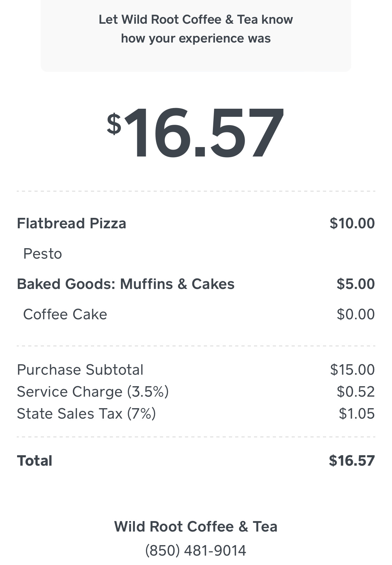
Task: Click the Purchase Subtotal label
Action: tap(80, 370)
